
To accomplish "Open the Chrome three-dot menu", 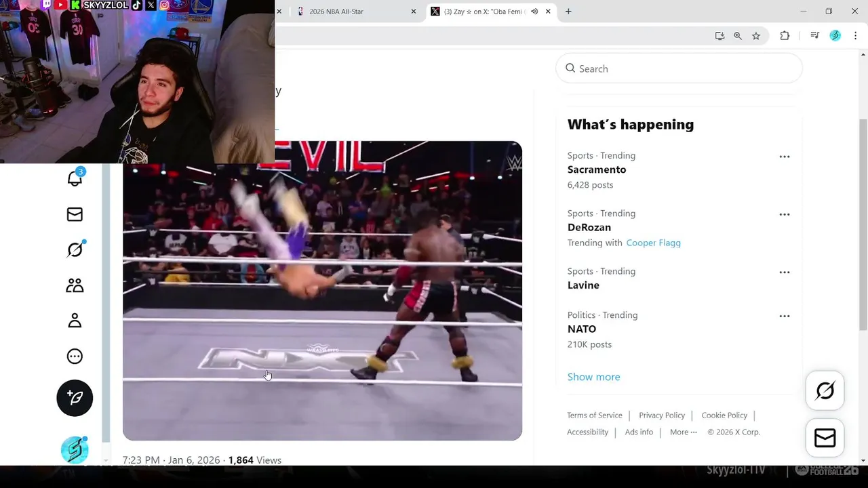I will 855,36.
